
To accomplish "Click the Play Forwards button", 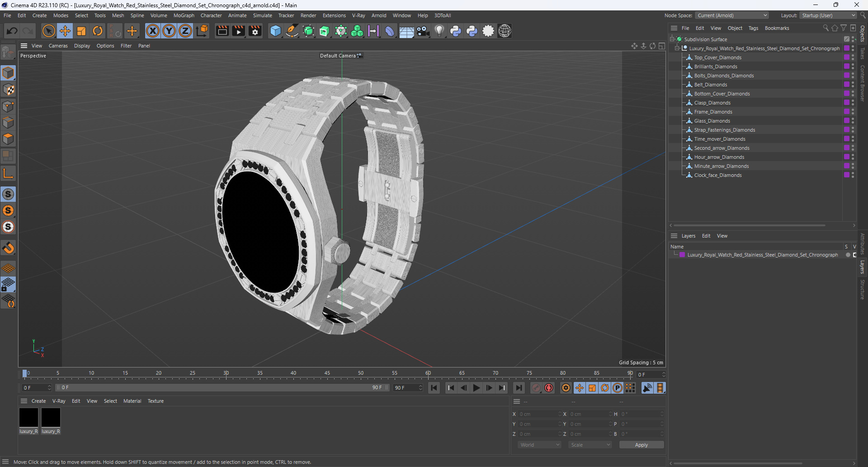I will [x=476, y=388].
